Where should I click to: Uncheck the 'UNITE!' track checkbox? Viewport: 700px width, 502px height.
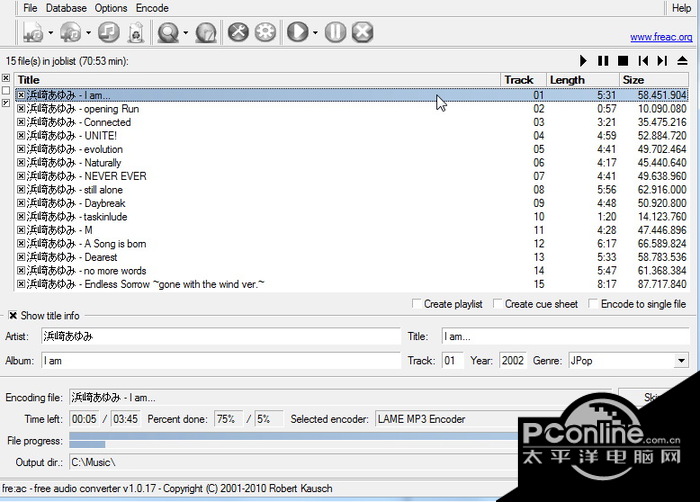point(21,135)
